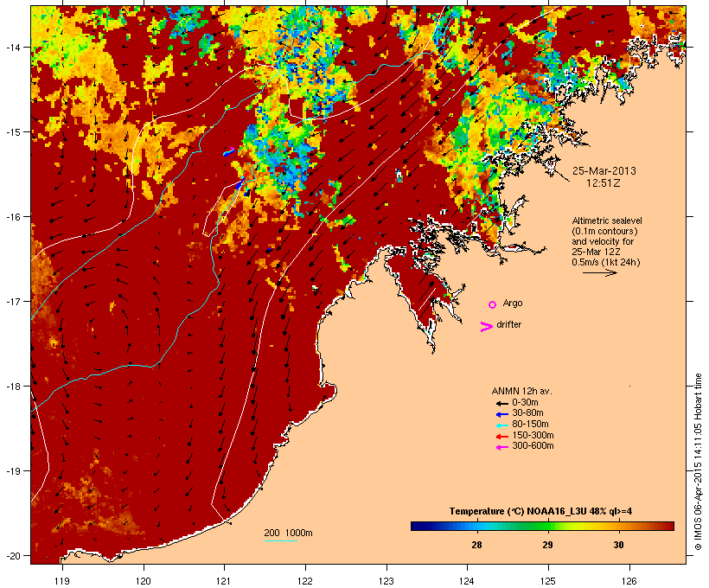Click the temperature colour bar
709x588 pixels.
543,526
